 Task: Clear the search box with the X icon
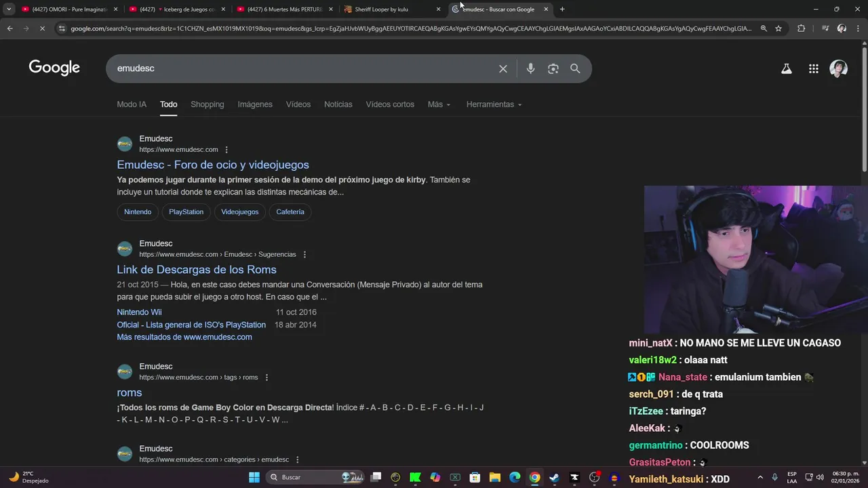(x=503, y=68)
